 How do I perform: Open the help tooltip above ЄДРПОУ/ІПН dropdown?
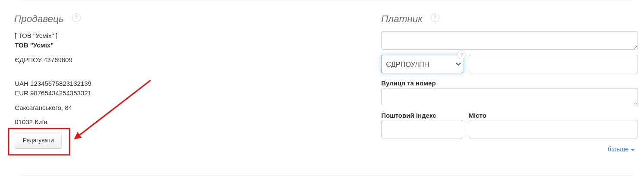coord(461,55)
